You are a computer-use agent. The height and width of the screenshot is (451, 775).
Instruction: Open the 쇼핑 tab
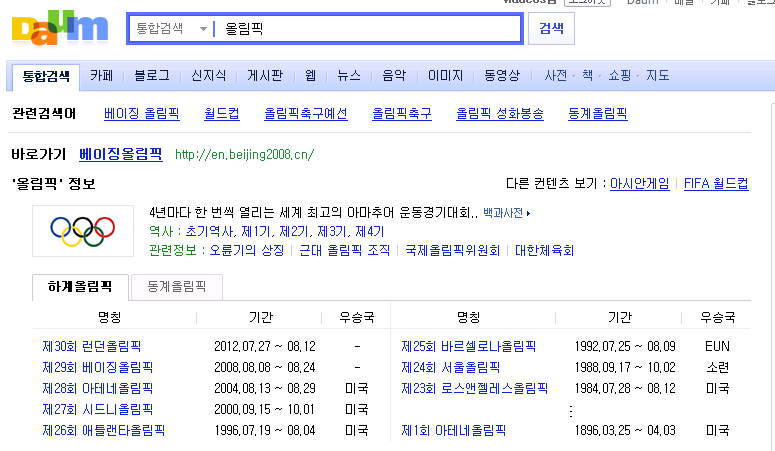(619, 76)
